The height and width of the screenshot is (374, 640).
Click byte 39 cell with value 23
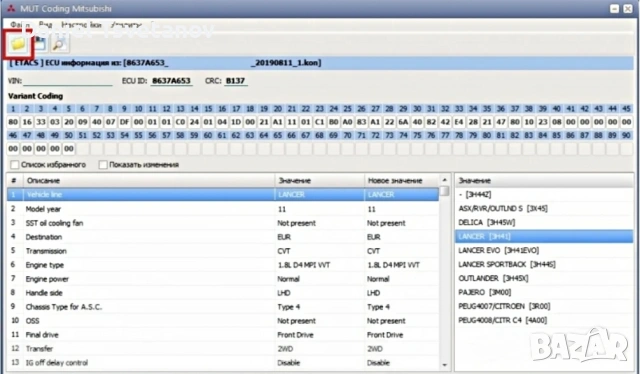tap(542, 122)
